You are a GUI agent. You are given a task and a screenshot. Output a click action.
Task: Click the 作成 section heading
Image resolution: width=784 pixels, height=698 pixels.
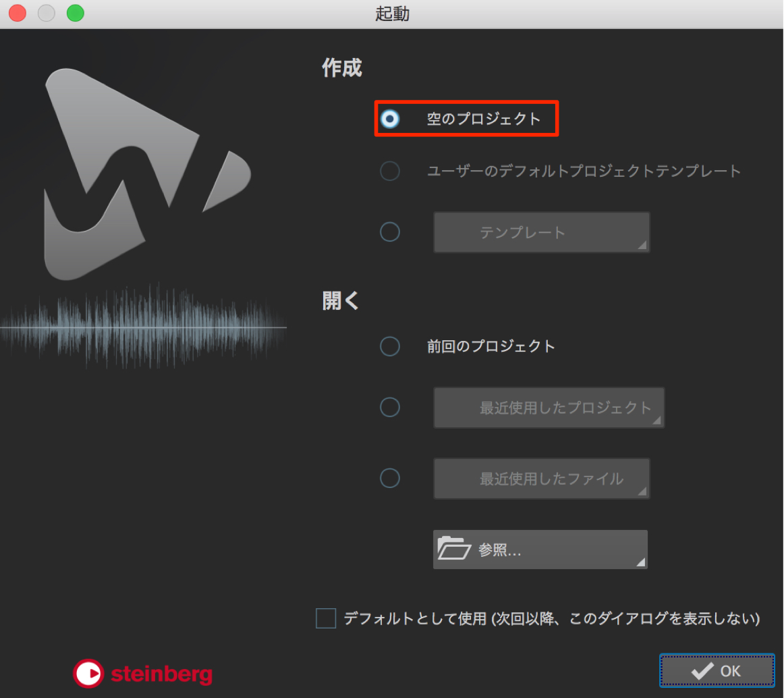coord(342,68)
